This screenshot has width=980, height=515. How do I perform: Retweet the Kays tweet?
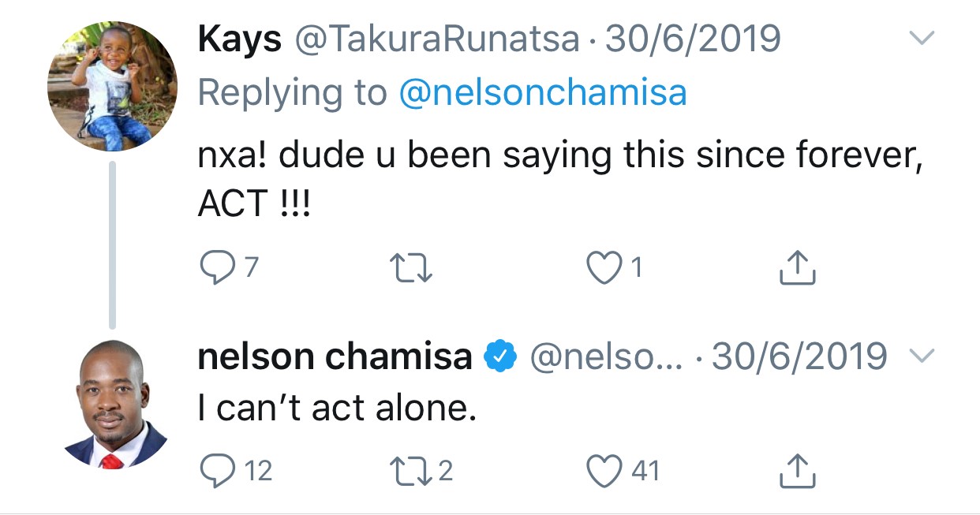click(x=412, y=268)
